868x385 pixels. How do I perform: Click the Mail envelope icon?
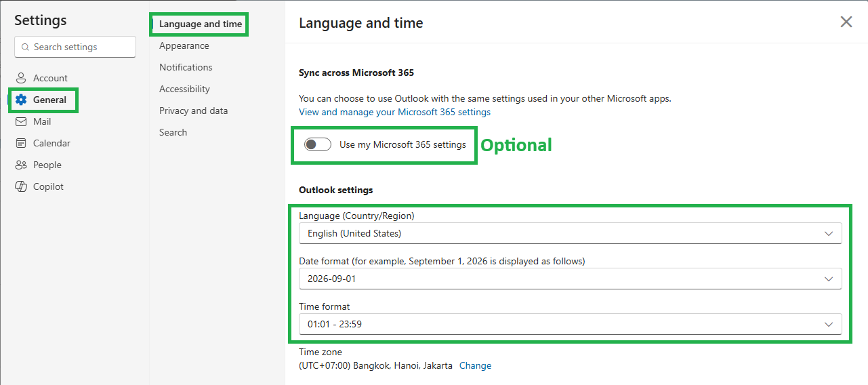[x=21, y=121]
